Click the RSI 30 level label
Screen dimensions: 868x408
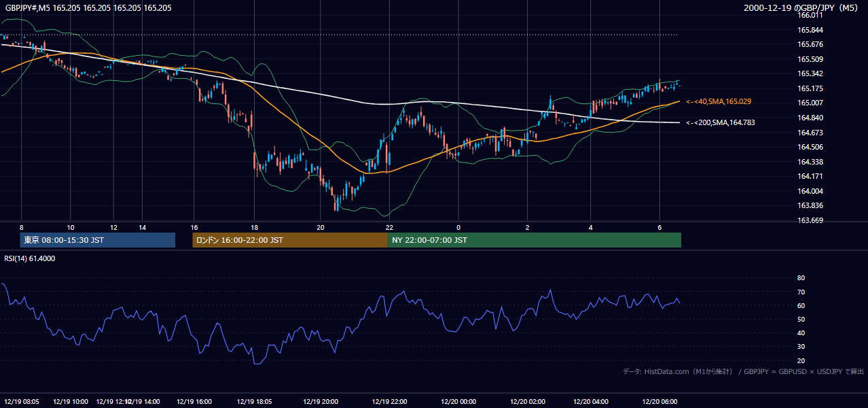point(801,347)
